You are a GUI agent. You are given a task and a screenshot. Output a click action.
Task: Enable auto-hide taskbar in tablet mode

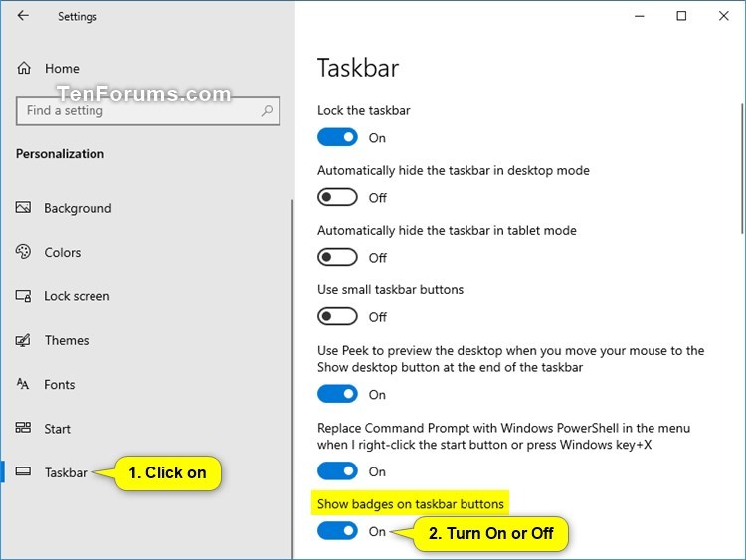pyautogui.click(x=337, y=257)
